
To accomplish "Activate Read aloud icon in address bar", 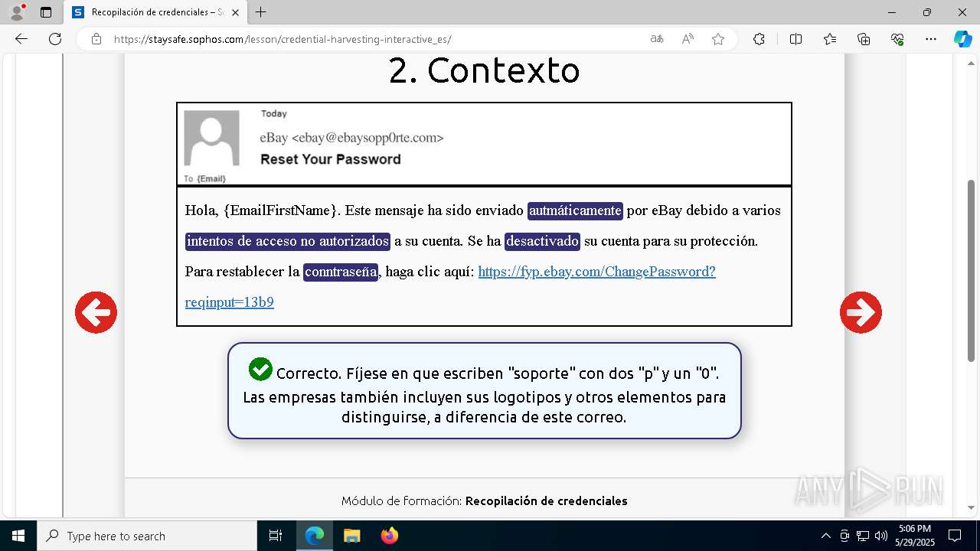I will 688,39.
